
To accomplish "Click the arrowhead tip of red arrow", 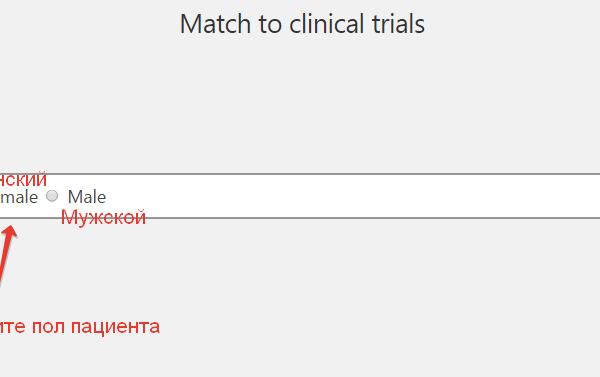I will (11, 227).
